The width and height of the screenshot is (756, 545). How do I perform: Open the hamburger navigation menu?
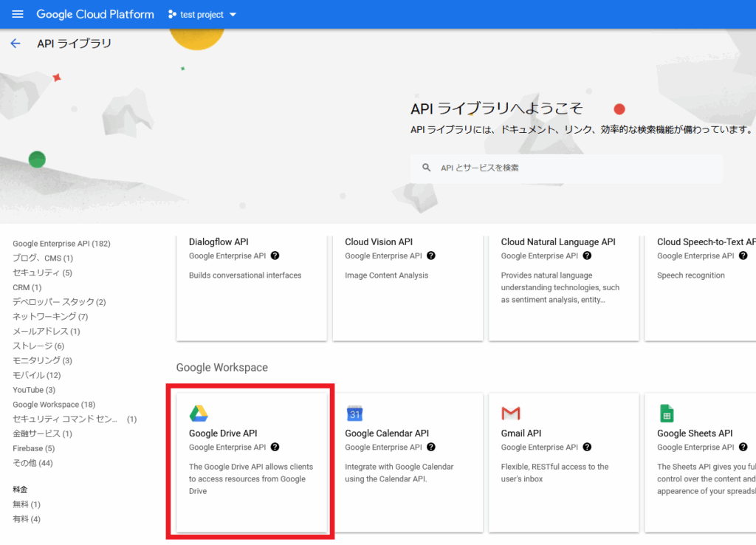coord(18,14)
